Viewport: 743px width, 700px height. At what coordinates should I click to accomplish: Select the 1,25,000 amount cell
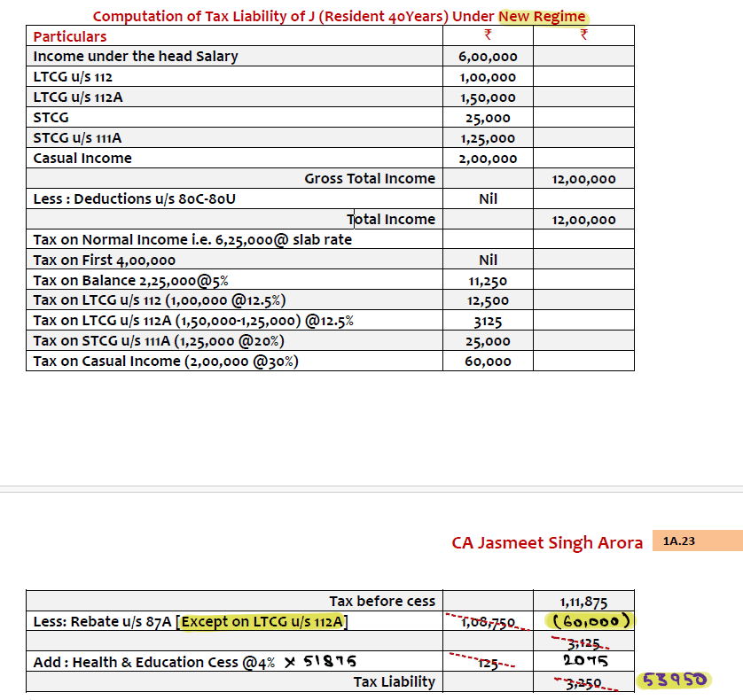click(x=488, y=138)
